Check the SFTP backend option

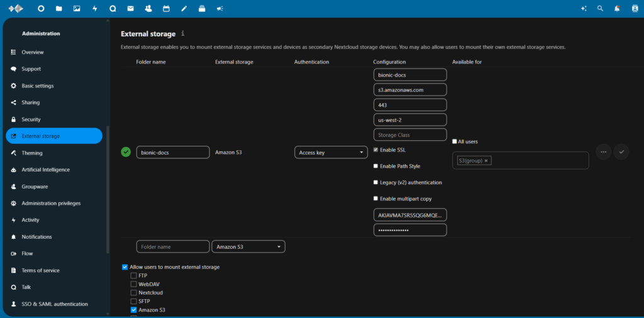(133, 301)
